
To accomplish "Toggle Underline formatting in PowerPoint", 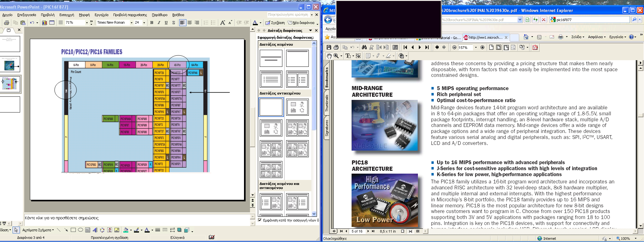I will (x=166, y=23).
